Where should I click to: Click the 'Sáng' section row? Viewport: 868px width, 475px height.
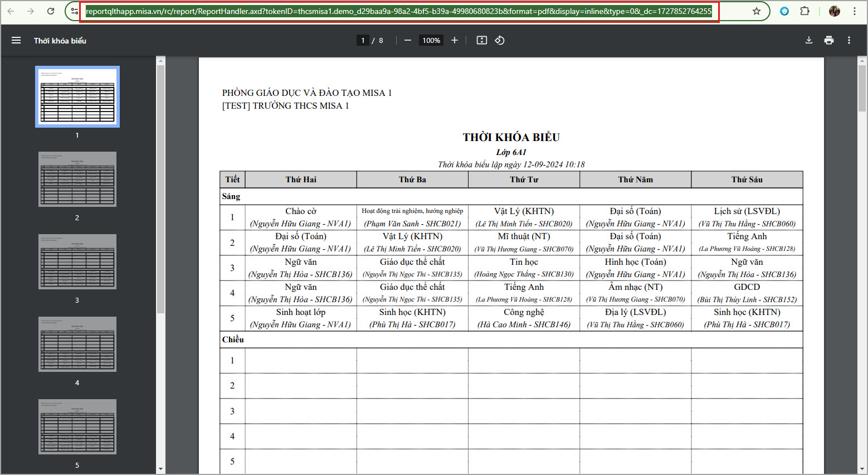(x=511, y=196)
